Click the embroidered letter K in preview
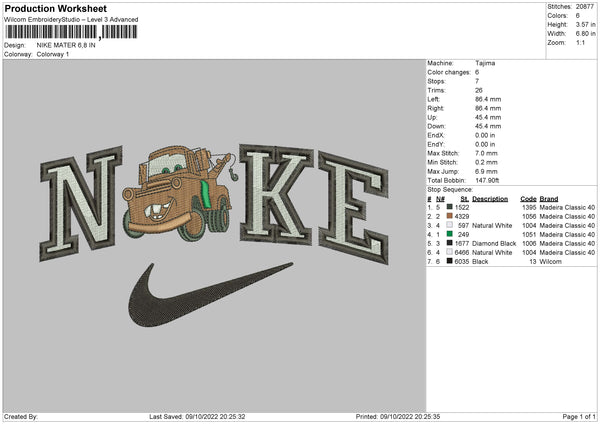 (x=277, y=194)
